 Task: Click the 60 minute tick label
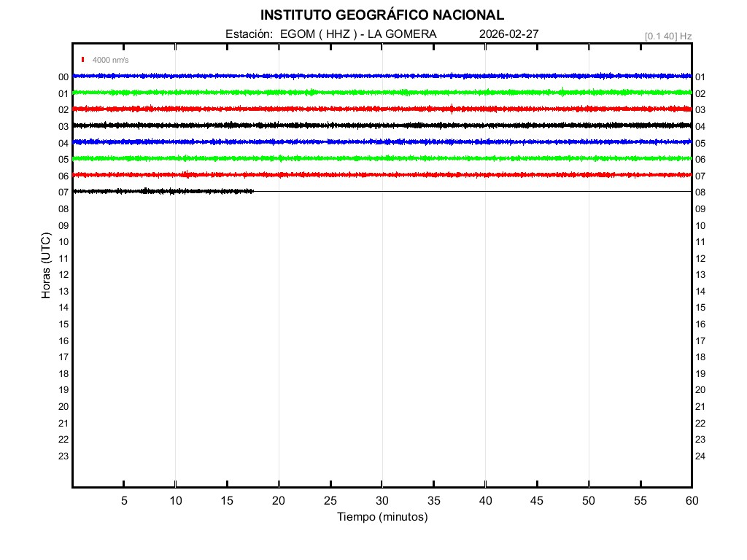pos(691,501)
